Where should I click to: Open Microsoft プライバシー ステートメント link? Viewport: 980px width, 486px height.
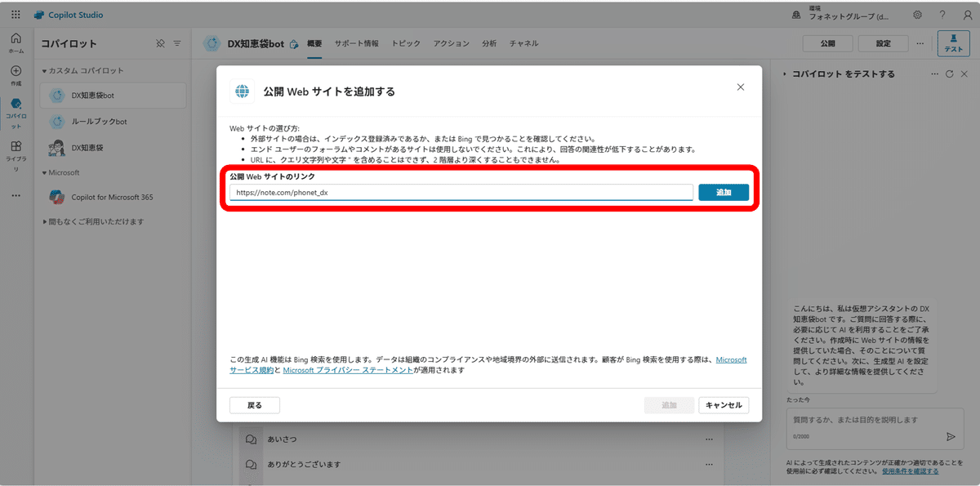coord(348,370)
